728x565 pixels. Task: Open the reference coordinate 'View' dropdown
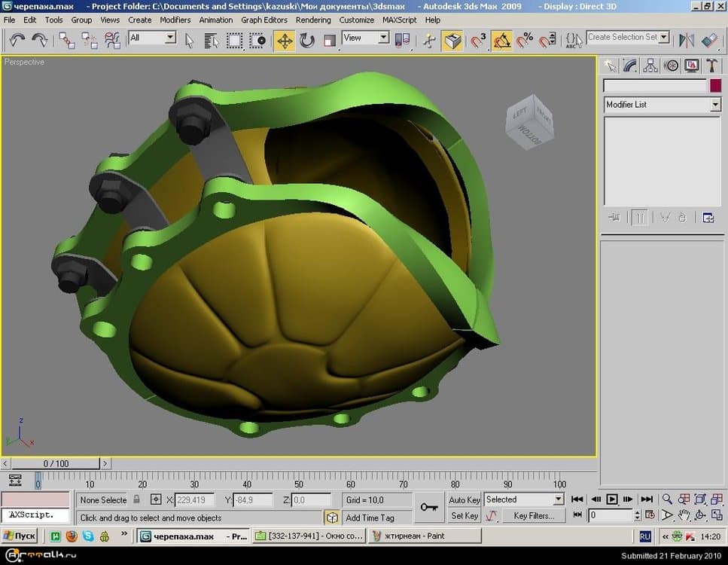[x=383, y=38]
